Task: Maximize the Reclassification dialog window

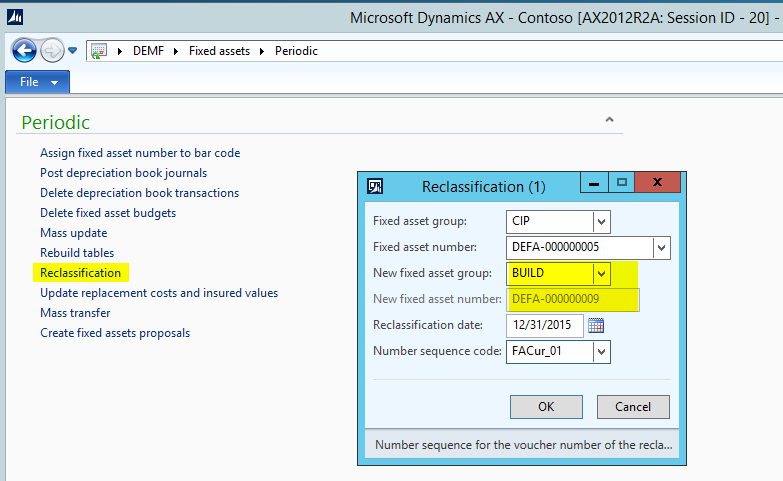Action: point(622,184)
